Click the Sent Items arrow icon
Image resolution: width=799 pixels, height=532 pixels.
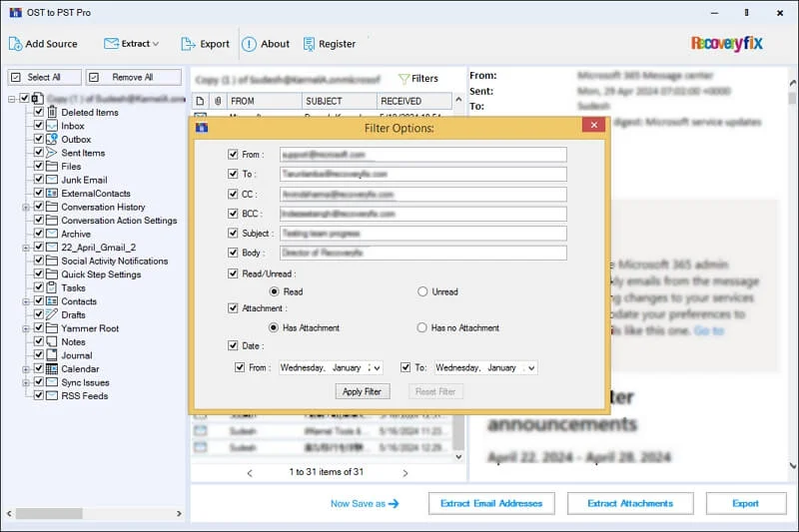point(52,153)
